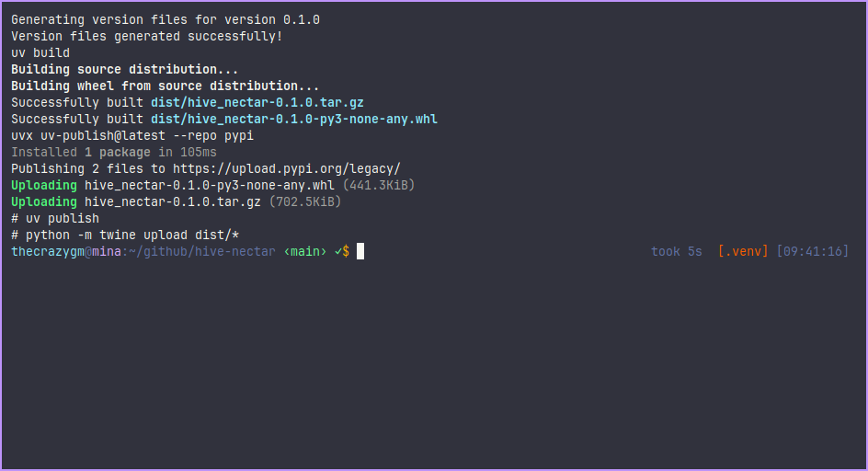Click the "uv build" command line

[x=40, y=52]
